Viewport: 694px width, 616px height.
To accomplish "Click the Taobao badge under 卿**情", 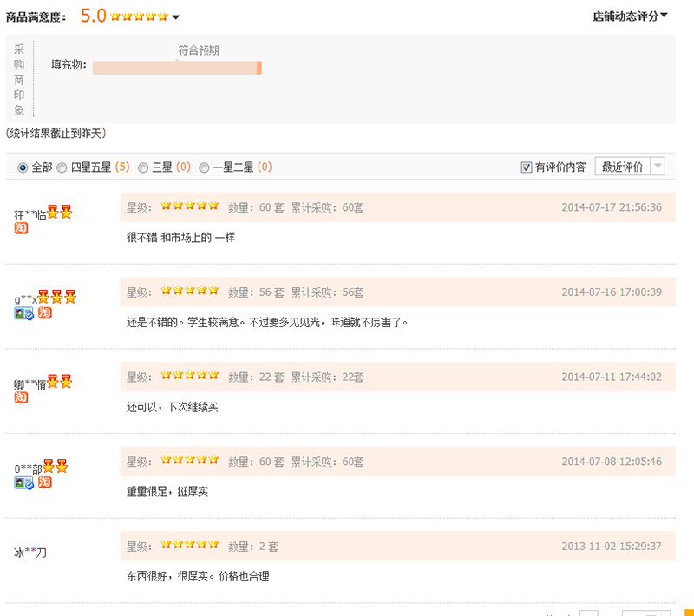I will point(21,397).
